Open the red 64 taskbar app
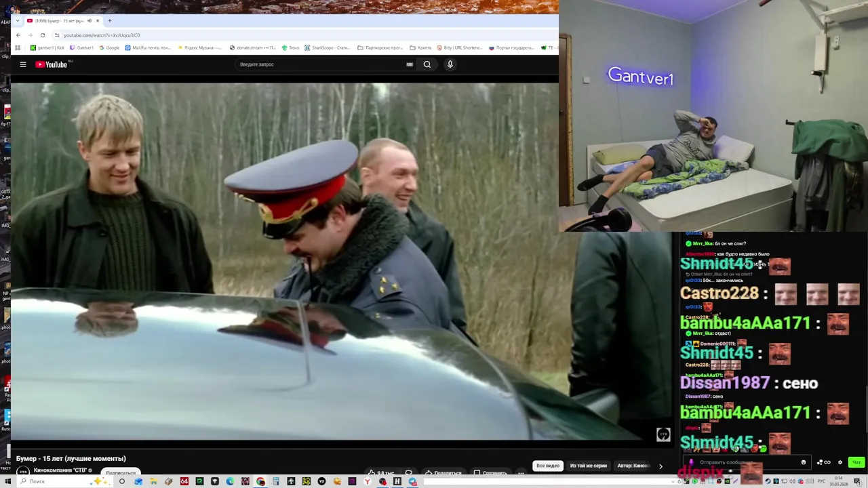Viewport: 868px width, 488px height. (x=184, y=481)
